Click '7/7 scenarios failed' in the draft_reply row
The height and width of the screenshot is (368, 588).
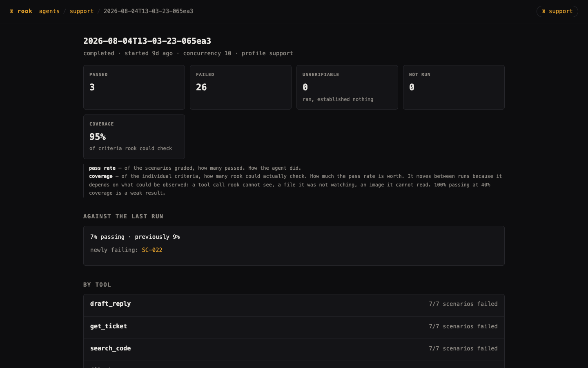463,304
